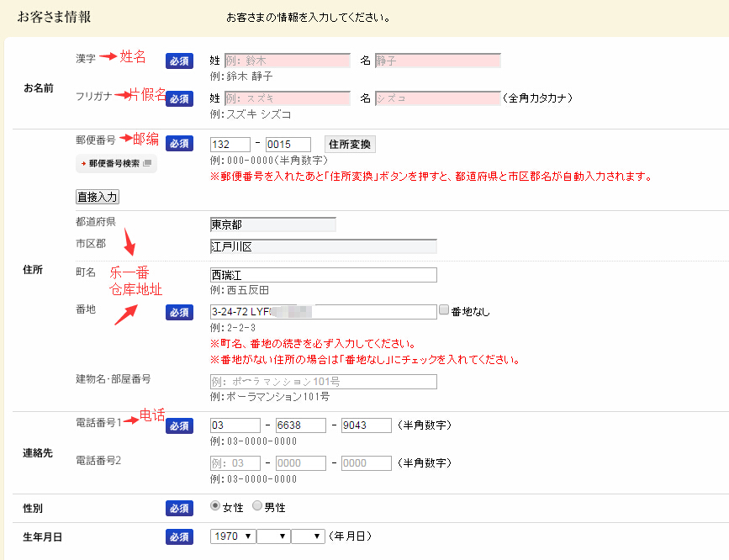This screenshot has height=560, width=729.
Task: Select the 男性 gender radio button
Action: pyautogui.click(x=257, y=506)
